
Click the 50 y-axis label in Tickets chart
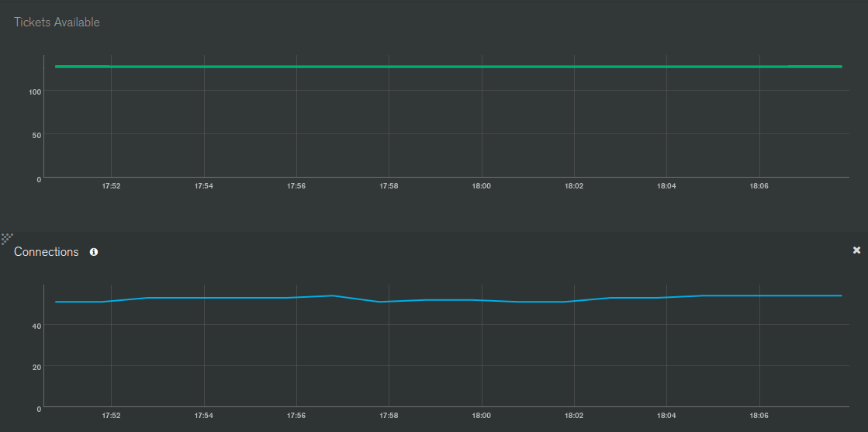pos(37,135)
